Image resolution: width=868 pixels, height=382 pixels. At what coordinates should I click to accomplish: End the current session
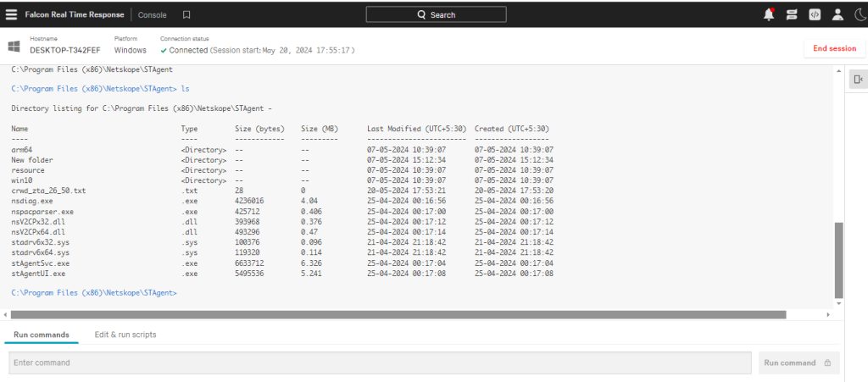(834, 48)
